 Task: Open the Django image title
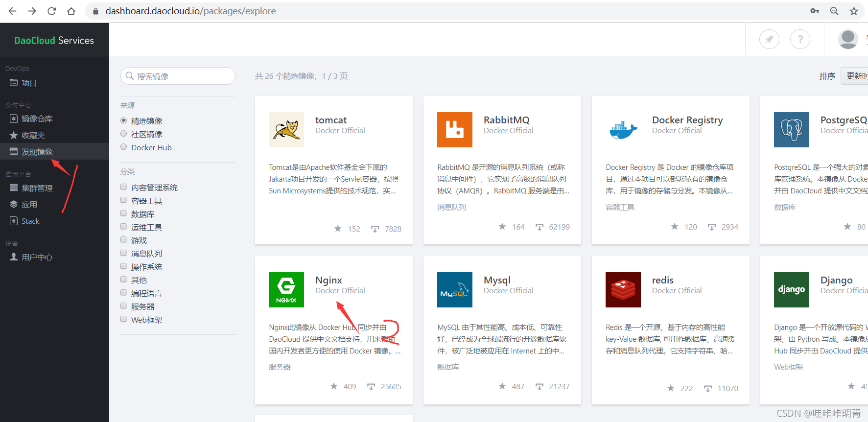click(837, 280)
